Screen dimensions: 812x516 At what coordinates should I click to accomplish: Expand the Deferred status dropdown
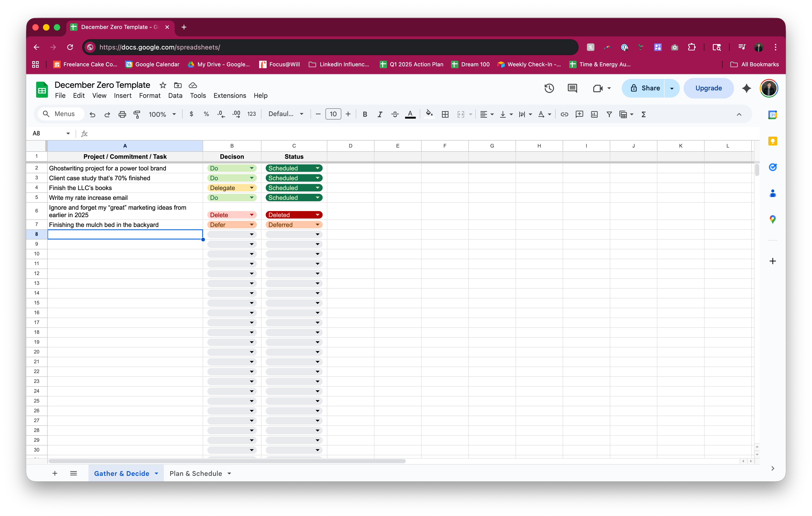[317, 225]
